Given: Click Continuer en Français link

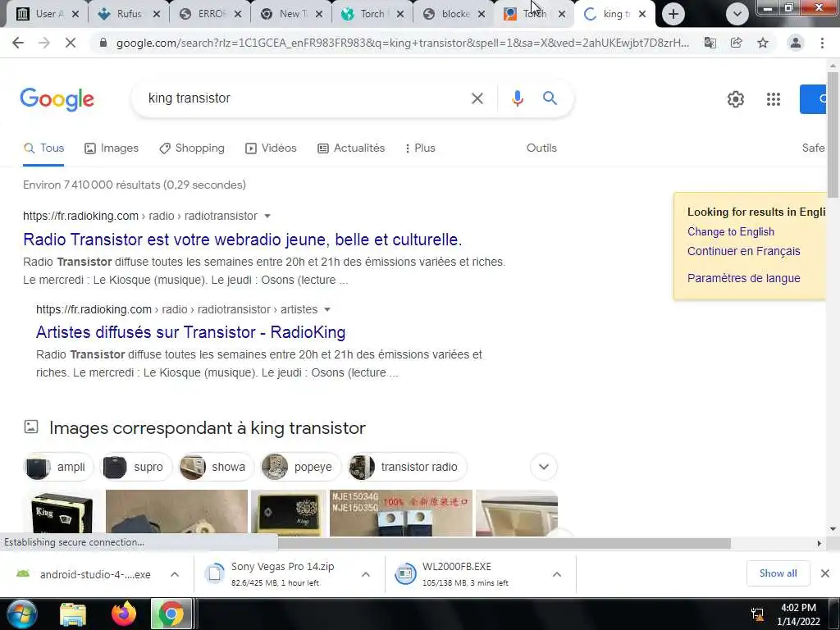Looking at the screenshot, I should pos(743,251).
